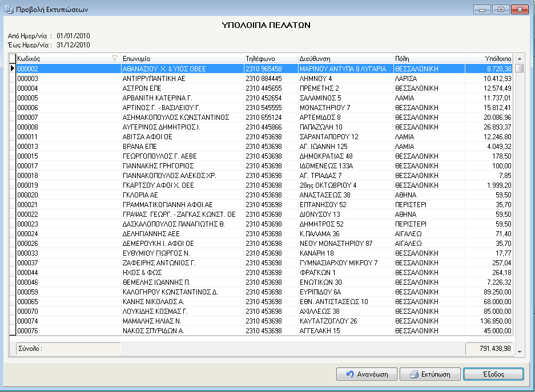The image size is (535, 392).
Task: Click the vertical scrollbar thumb
Action: point(520,68)
